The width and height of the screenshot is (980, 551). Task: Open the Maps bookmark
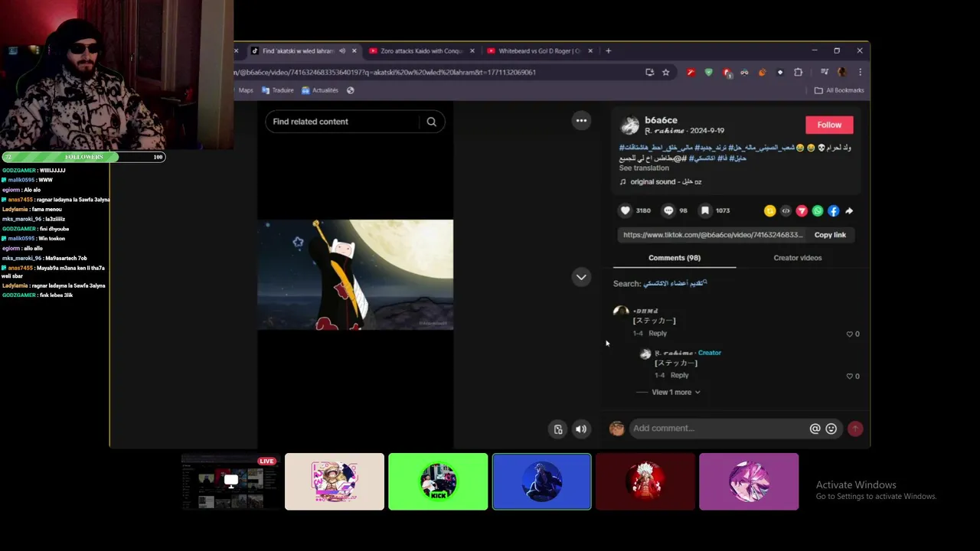tap(245, 90)
